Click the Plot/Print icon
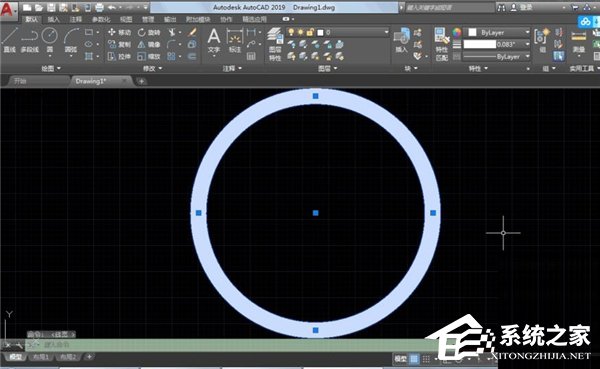600x369 pixels. tap(99, 7)
